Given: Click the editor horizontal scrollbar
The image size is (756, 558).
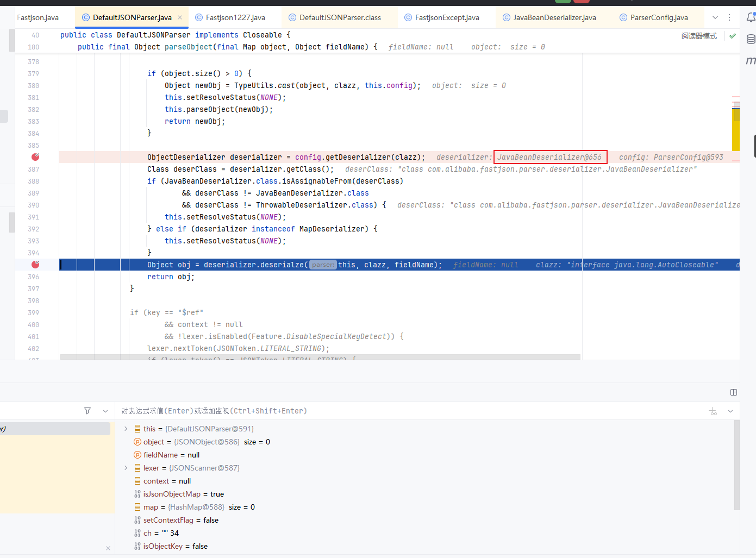Looking at the screenshot, I should [320, 357].
